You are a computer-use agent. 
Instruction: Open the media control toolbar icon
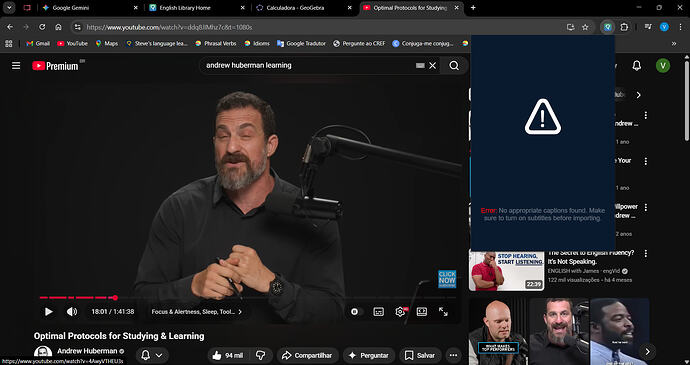click(648, 27)
